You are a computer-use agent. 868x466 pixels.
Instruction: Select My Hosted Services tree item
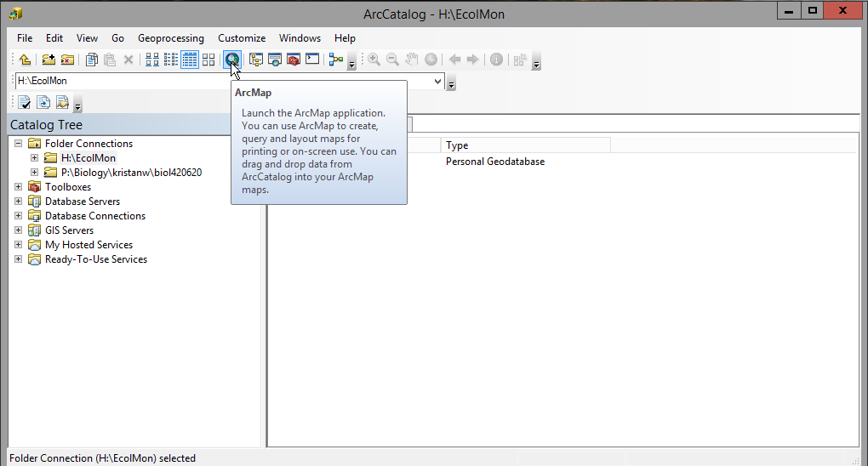(89, 245)
